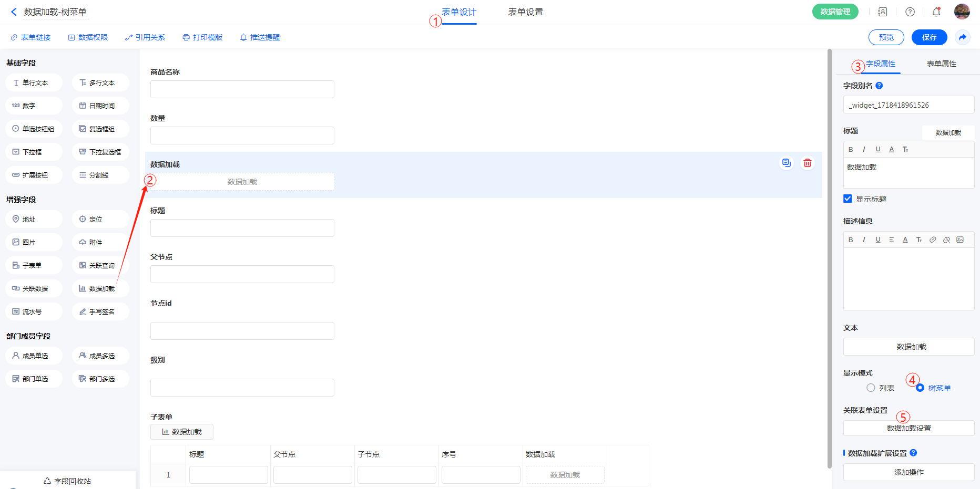Open the 打印模版 toolbar link
Image resolution: width=980 pixels, height=489 pixels.
tap(202, 37)
